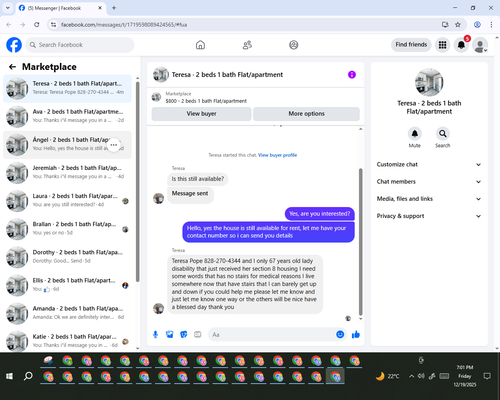Click the listing thumbnail in the right panel
Viewport: 500px width, 400px height.
click(x=429, y=82)
